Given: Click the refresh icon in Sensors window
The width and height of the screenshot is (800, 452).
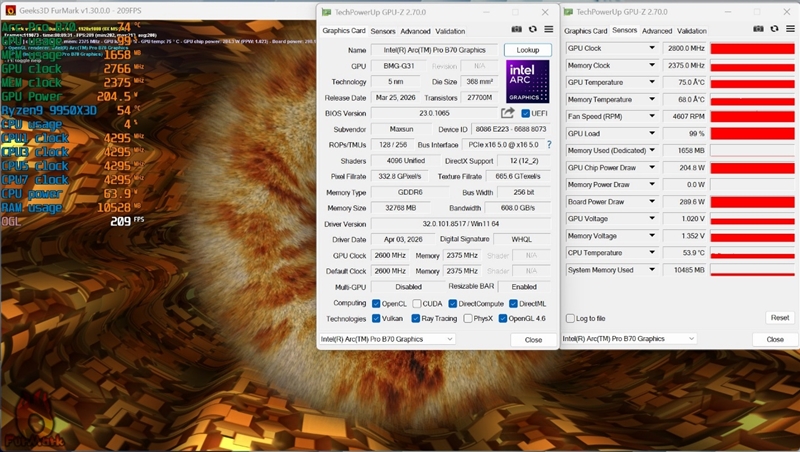Looking at the screenshot, I should (774, 29).
